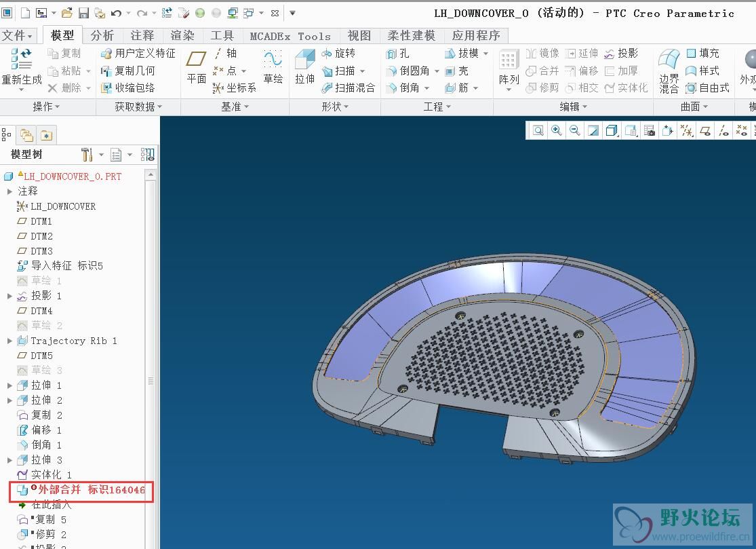Switch to the 注释 ribbon tab

pos(142,36)
